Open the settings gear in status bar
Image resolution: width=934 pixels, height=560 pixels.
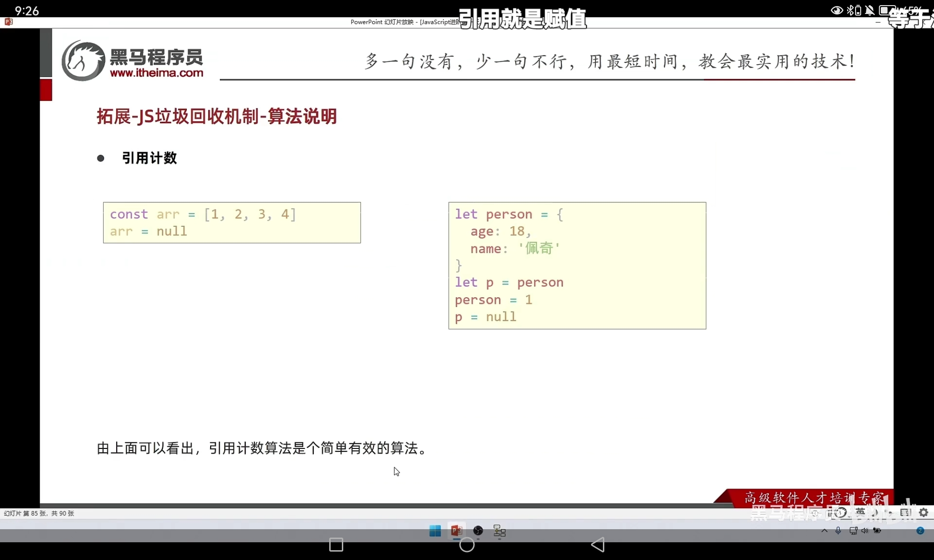[x=923, y=512]
